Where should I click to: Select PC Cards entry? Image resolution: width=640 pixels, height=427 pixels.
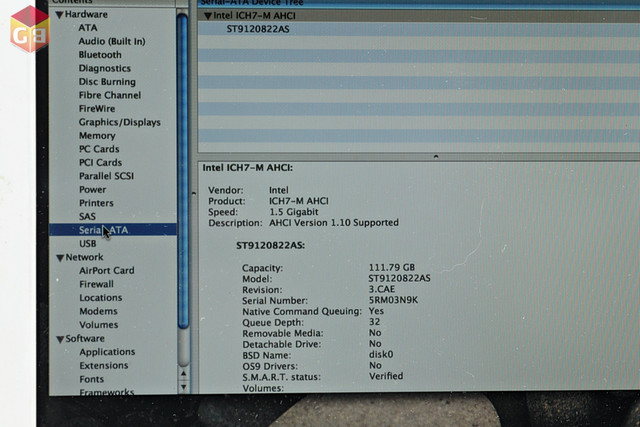(x=99, y=149)
